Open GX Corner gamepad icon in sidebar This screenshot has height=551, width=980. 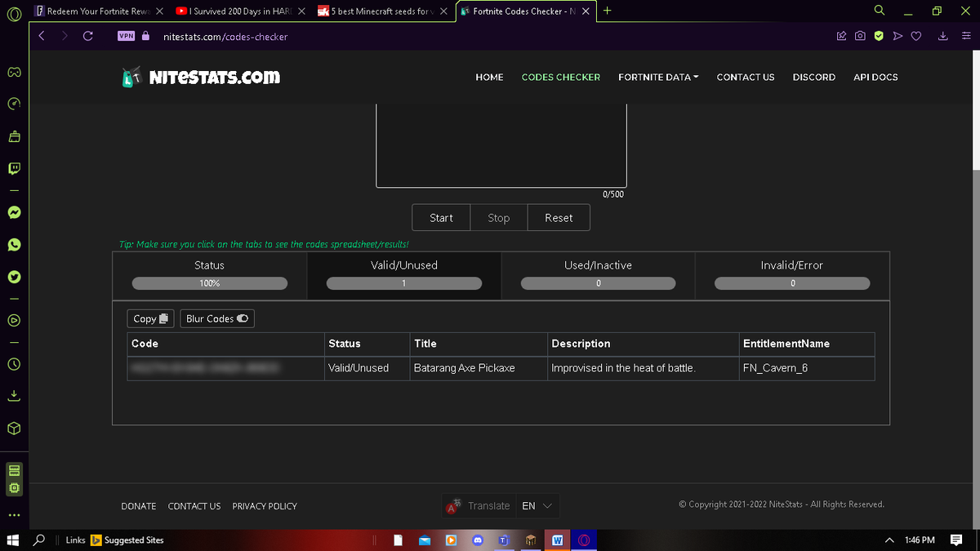tap(14, 72)
